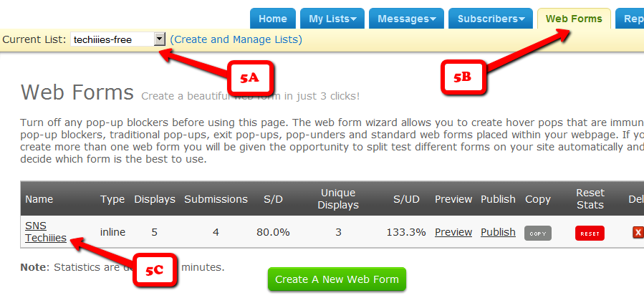644x303 pixels.
Task: Open the SNS Techiiies web form link
Action: [x=45, y=232]
